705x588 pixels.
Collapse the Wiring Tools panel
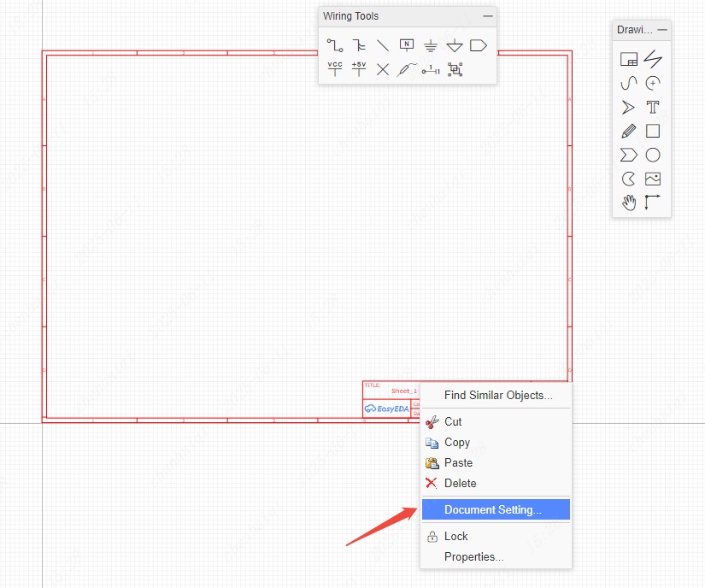487,16
